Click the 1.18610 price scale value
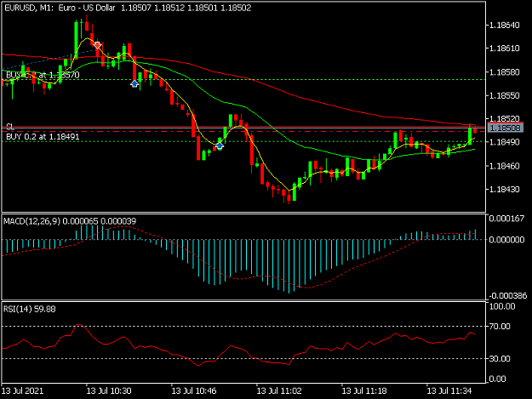Viewport: 532px width, 399px height. coord(505,48)
